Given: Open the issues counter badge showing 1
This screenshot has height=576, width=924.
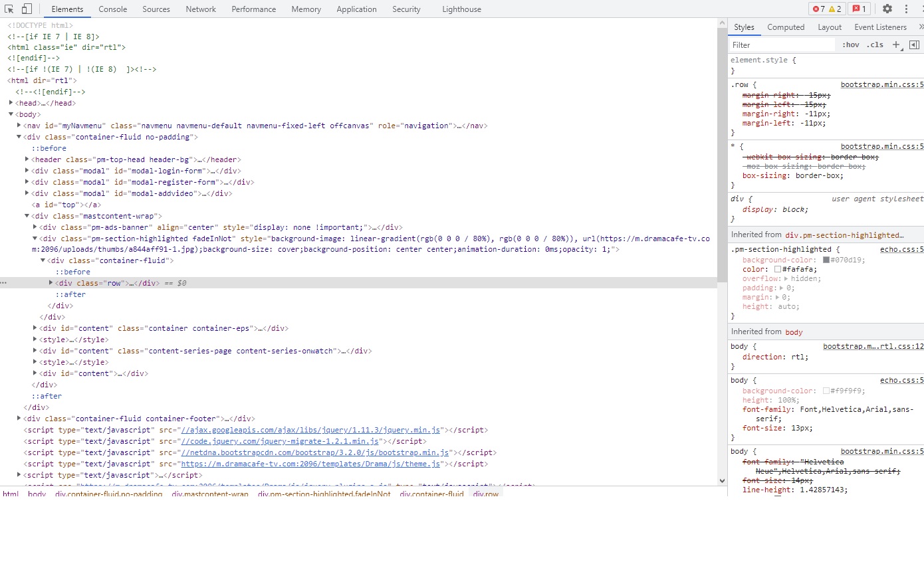Looking at the screenshot, I should point(859,9).
